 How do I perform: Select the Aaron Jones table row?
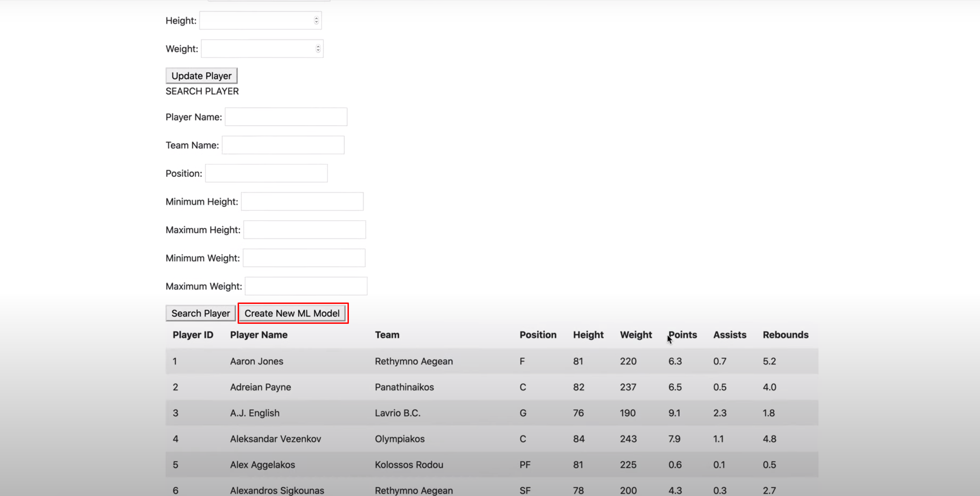tap(257, 361)
